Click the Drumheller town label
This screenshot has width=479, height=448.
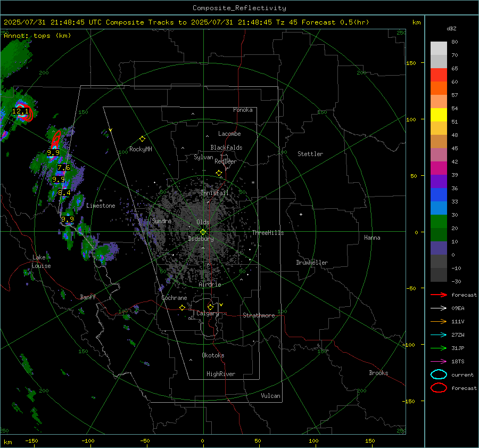[312, 263]
